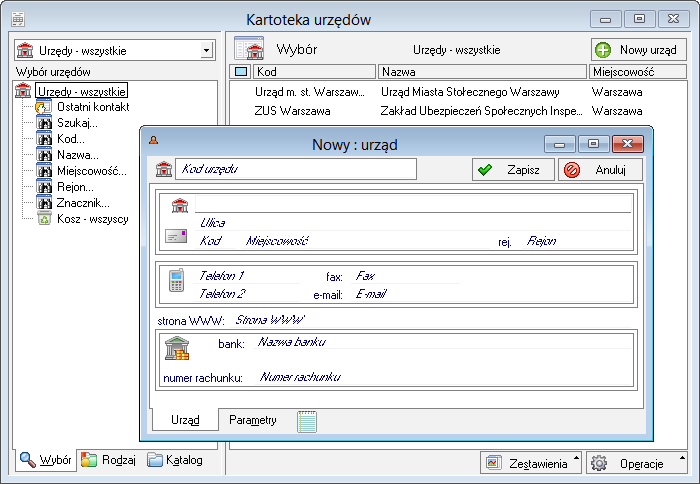The width and height of the screenshot is (700, 484).
Task: Select Szukaj... in the tree
Action: (77, 123)
